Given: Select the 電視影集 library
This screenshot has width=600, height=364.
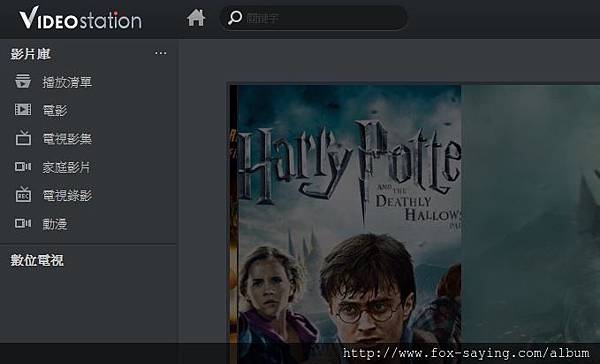Looking at the screenshot, I should click(x=67, y=139).
